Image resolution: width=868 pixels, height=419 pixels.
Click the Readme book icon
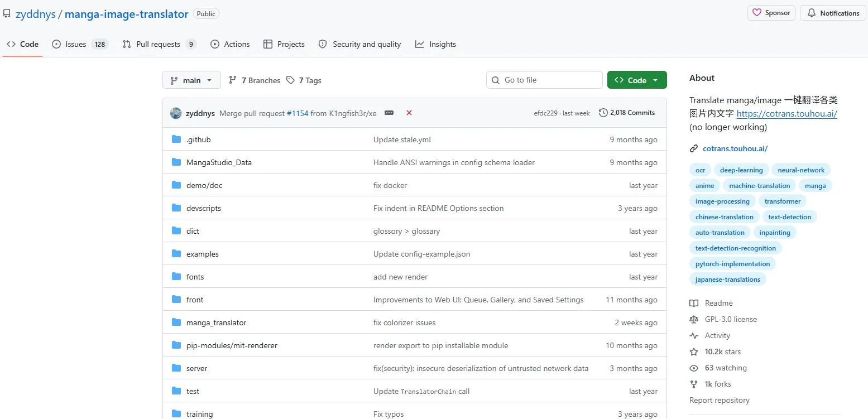694,304
